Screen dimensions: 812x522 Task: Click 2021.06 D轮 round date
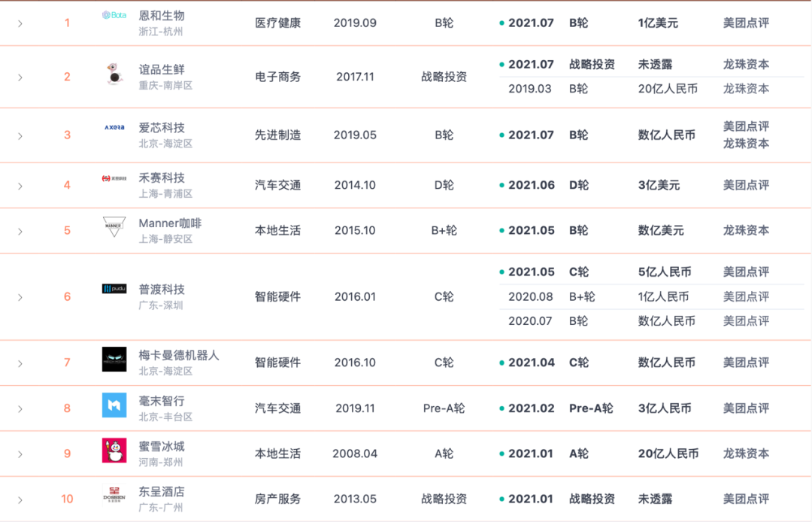click(x=532, y=185)
